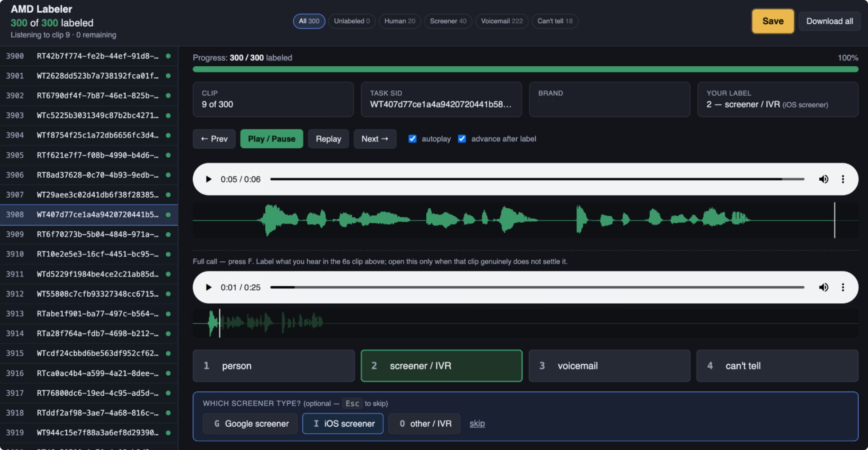Mute the full call player volume
This screenshot has height=450, width=868.
pyautogui.click(x=823, y=287)
